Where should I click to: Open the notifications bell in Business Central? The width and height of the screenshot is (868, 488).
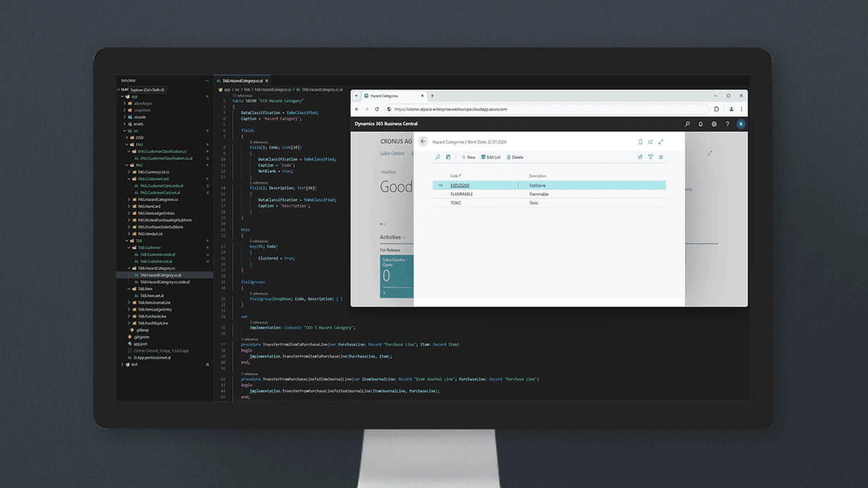pos(700,124)
